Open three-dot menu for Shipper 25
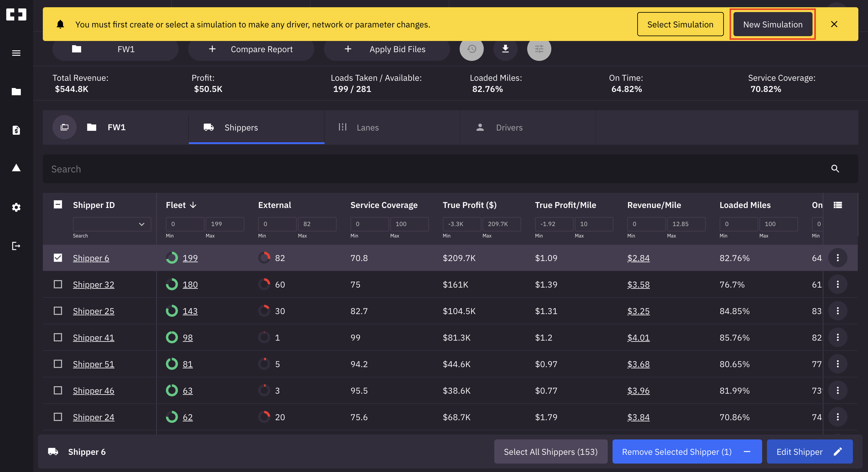Image resolution: width=868 pixels, height=472 pixels. tap(837, 311)
